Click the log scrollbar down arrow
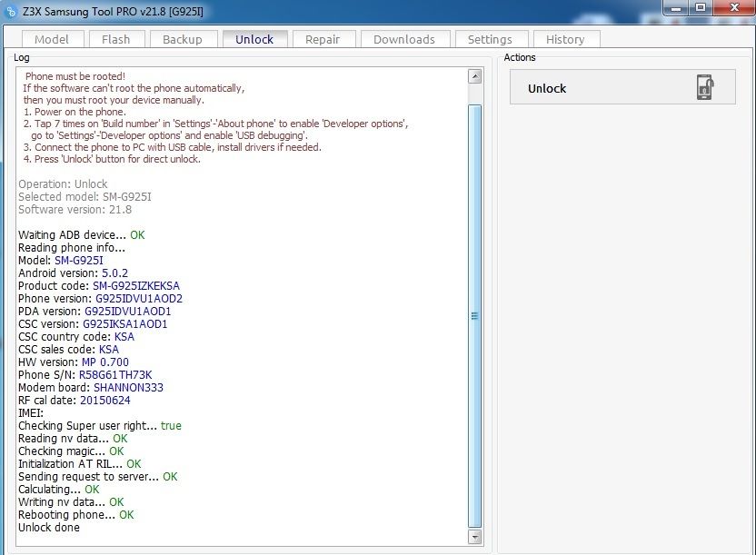 coord(475,537)
